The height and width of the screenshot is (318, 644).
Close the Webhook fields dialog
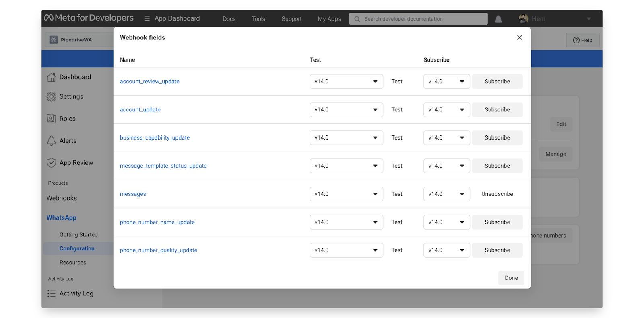tap(519, 37)
